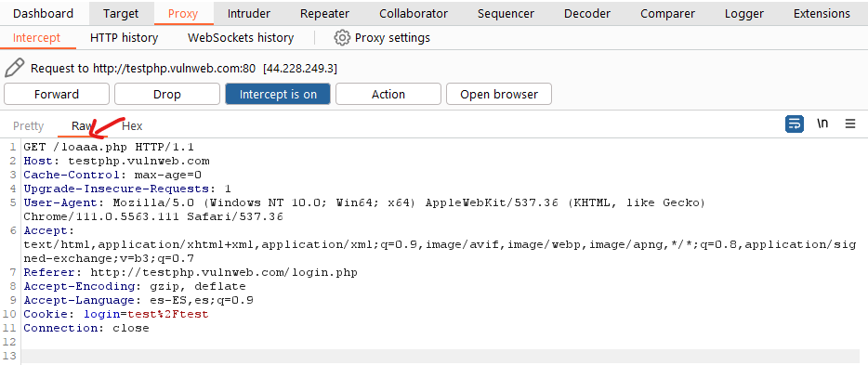Click the Host header line

116,162
